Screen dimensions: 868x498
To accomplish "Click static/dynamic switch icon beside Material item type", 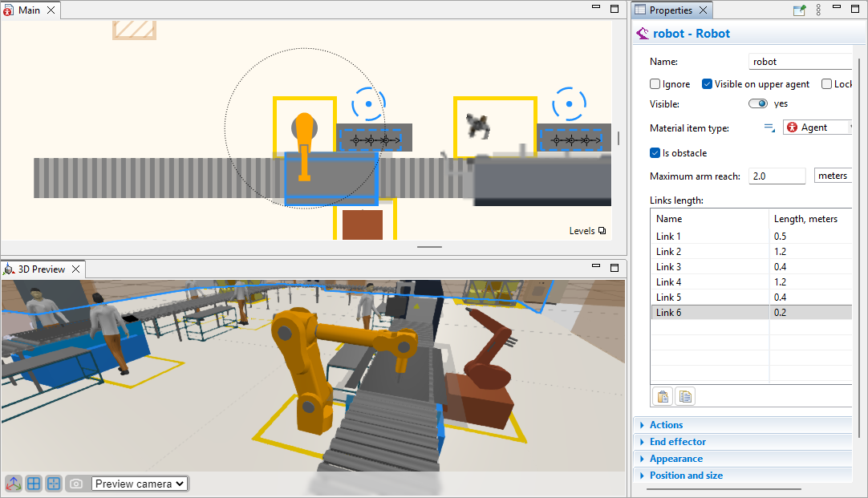I will click(769, 128).
